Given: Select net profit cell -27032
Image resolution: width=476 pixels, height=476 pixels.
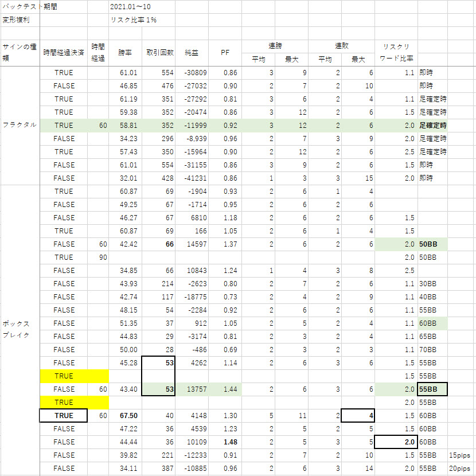Looking at the screenshot, I should (x=192, y=86).
